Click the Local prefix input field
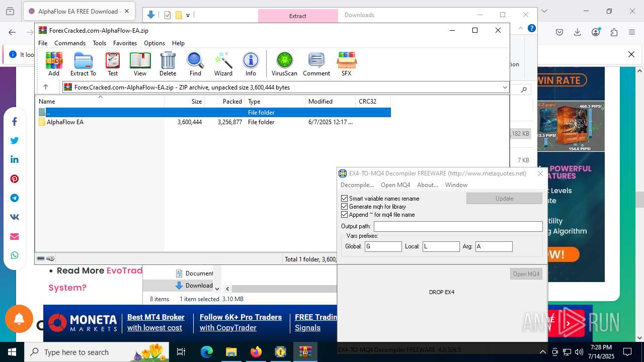The width and height of the screenshot is (644, 362). pyautogui.click(x=441, y=246)
